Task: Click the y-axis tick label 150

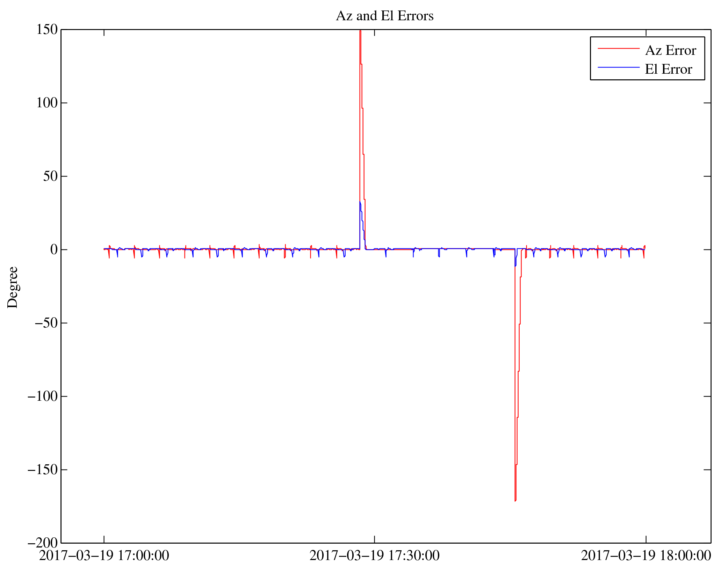Action: tap(47, 30)
